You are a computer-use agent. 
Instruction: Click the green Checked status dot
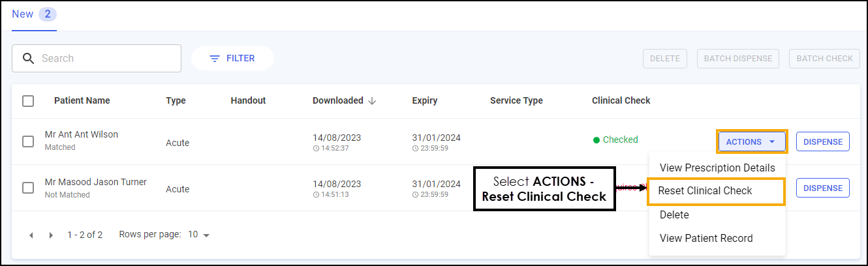click(x=596, y=140)
